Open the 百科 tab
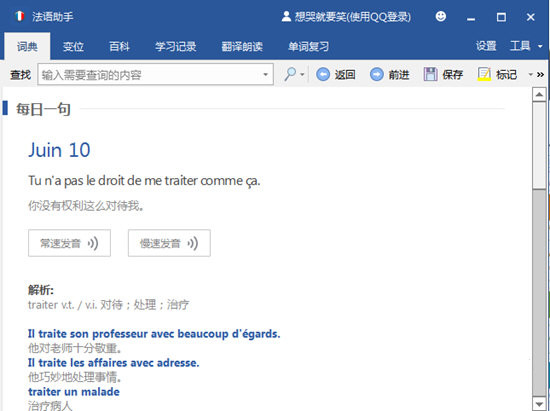The image size is (550, 411). (x=119, y=46)
